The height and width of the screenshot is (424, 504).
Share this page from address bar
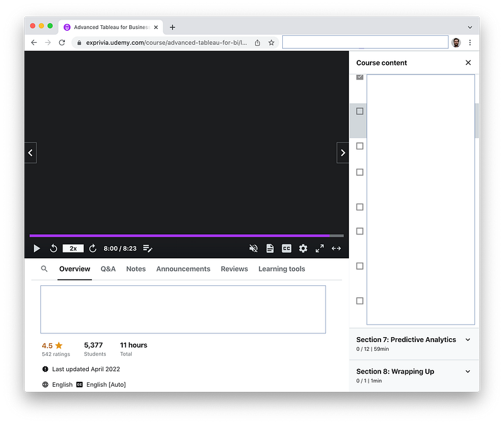point(258,42)
